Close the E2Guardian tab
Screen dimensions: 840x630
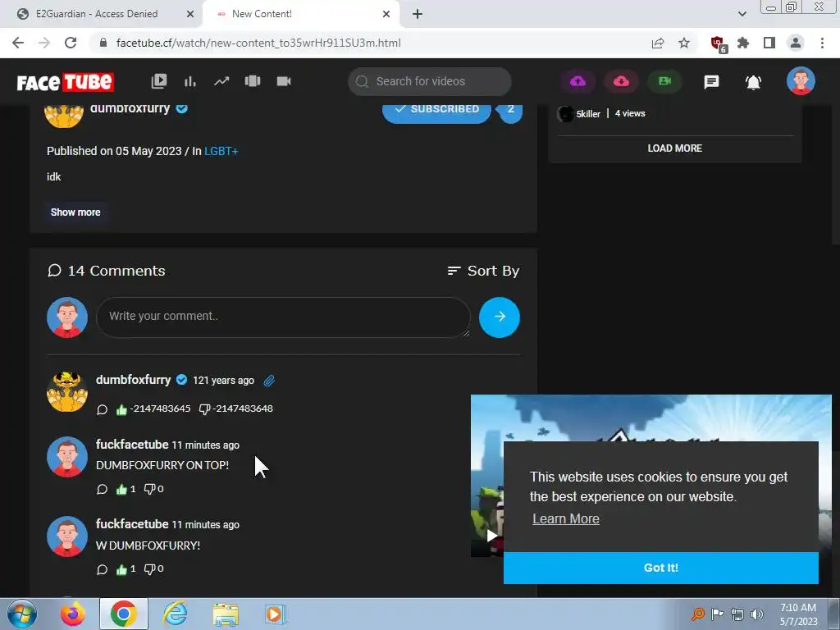(x=189, y=14)
